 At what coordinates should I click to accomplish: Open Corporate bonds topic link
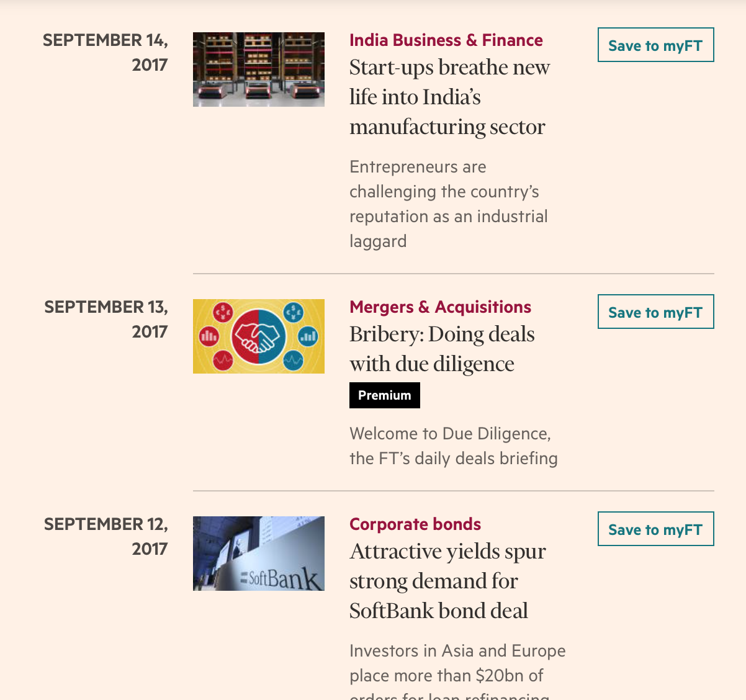tap(415, 524)
